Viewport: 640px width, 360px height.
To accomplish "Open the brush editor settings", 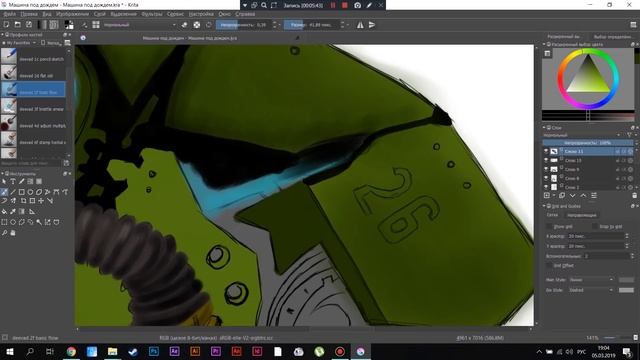I will (84, 25).
